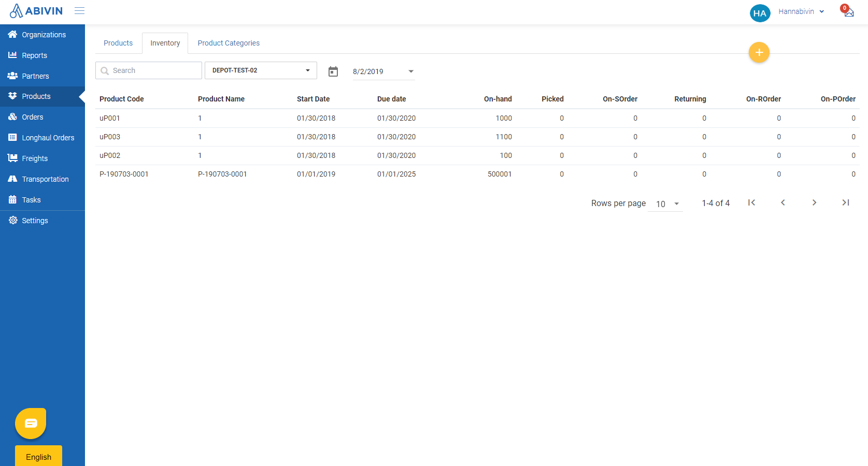Click the Returning column header

pos(690,99)
